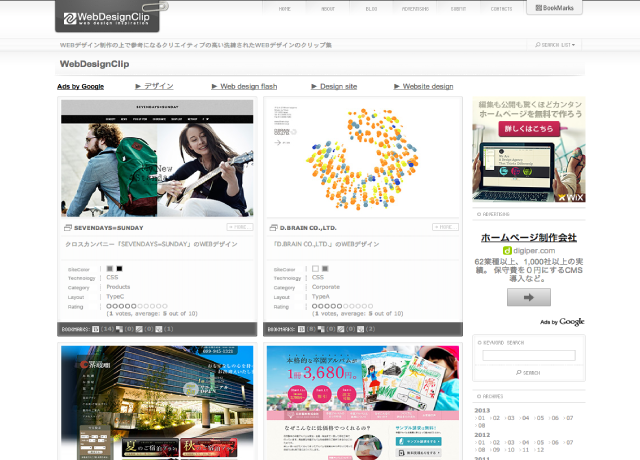The image size is (640, 460).
Task: Click CSS technology for SEVENDAYS=SUNDAY
Action: point(112,278)
